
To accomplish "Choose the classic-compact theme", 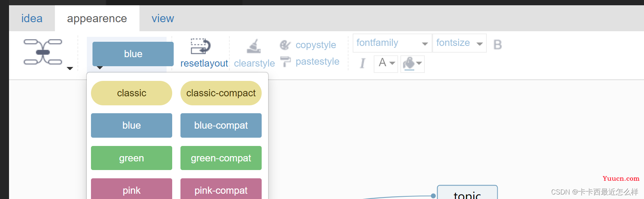I will [x=221, y=93].
